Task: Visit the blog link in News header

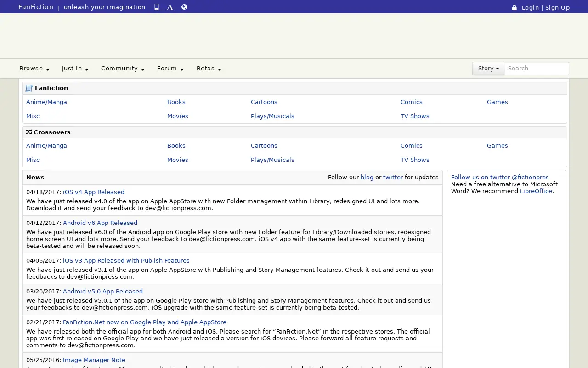Action: click(367, 178)
